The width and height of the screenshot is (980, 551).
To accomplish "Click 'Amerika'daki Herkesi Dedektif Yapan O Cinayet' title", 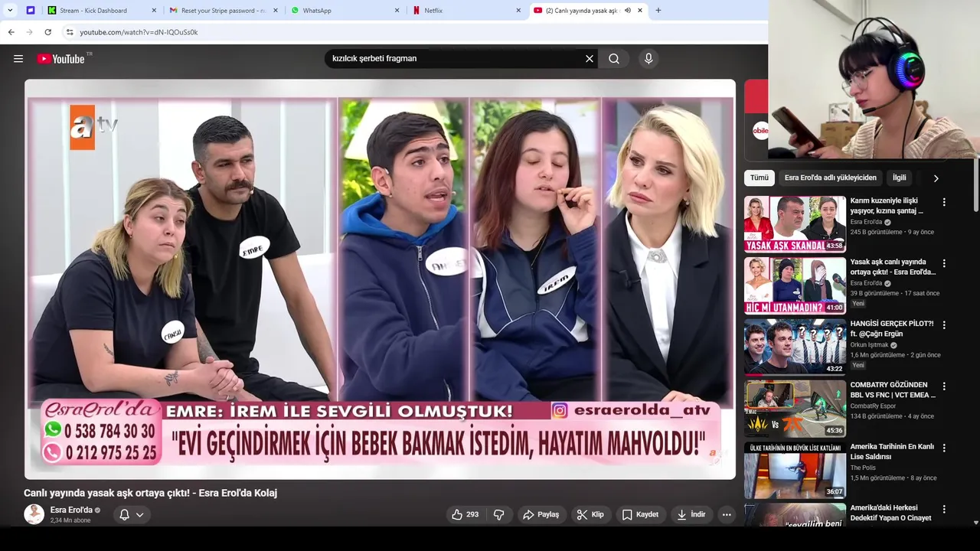I will point(891,513).
